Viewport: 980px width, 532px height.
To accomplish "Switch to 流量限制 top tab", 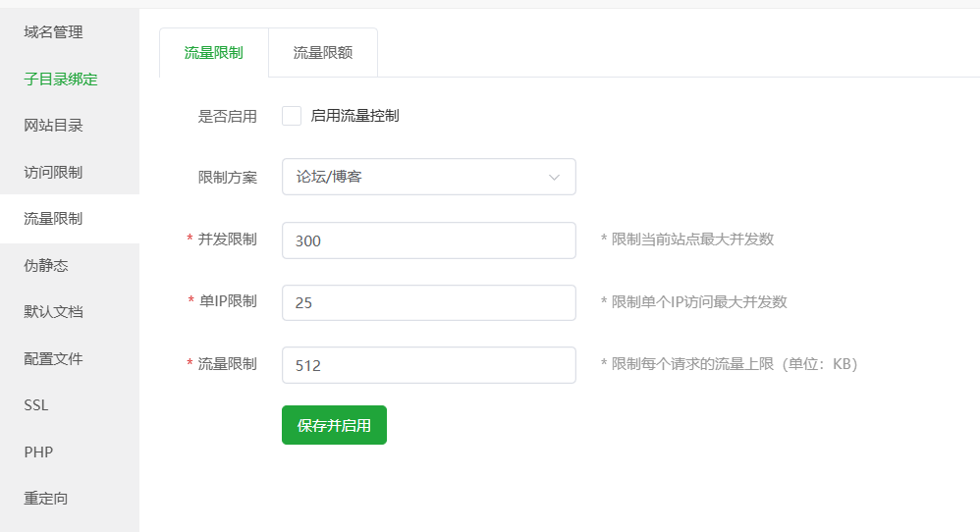I will (214, 52).
